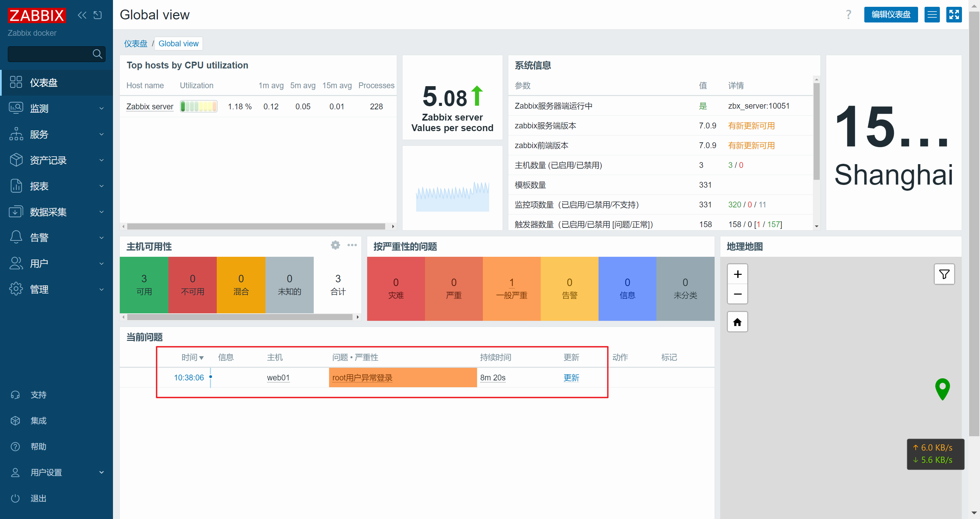Zoom out the geomap with minus
980x519 pixels.
[x=737, y=294]
